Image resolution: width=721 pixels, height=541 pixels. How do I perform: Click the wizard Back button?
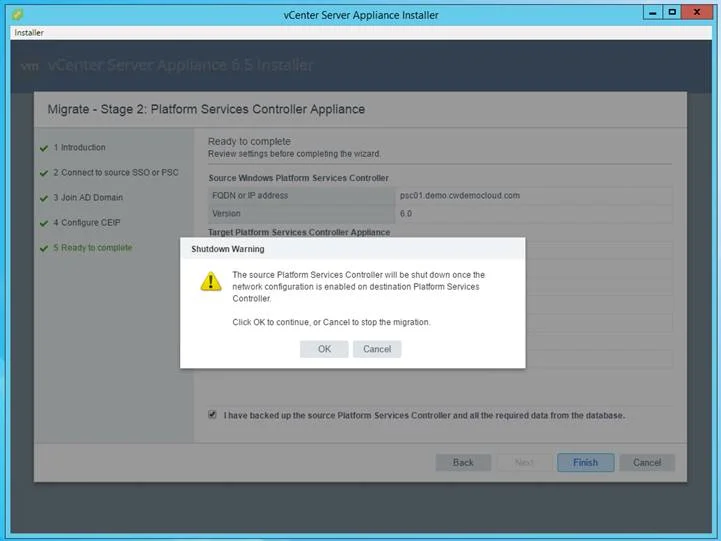pos(463,462)
